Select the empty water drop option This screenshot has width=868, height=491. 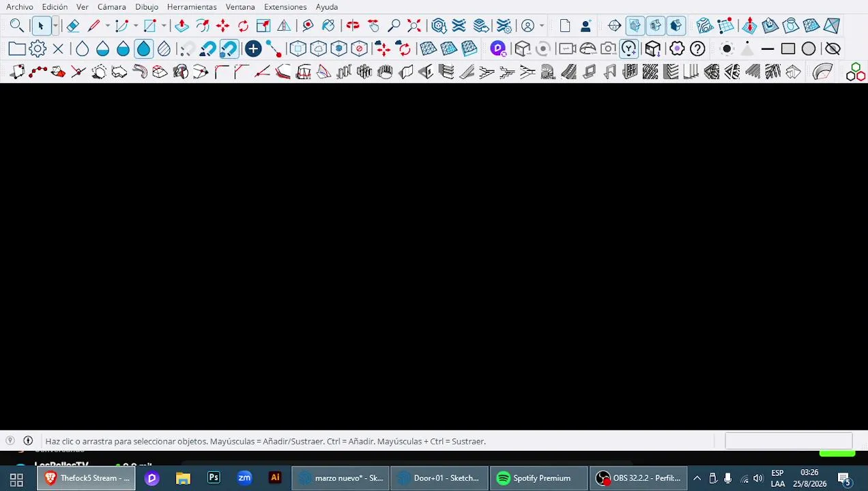pos(82,49)
